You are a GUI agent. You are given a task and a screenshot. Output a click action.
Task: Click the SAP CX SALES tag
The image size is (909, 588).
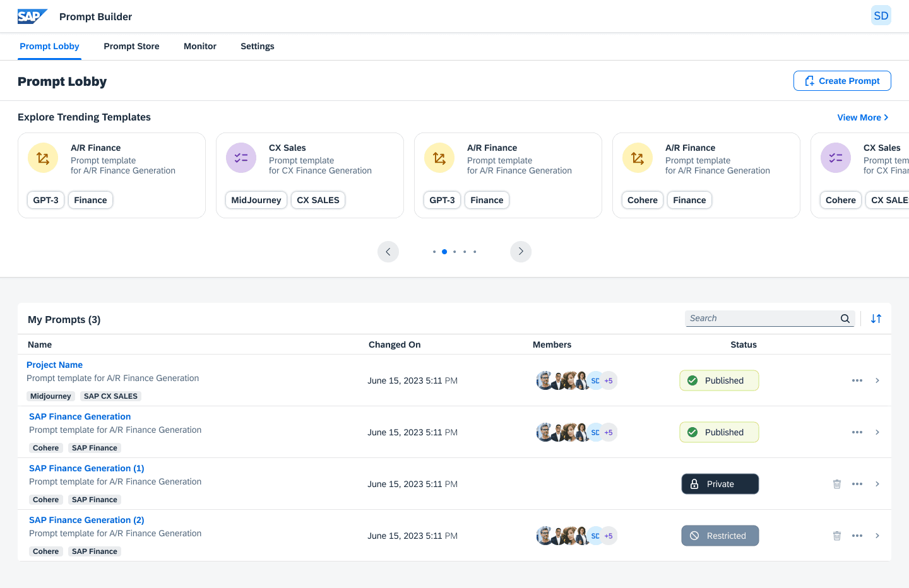point(110,396)
